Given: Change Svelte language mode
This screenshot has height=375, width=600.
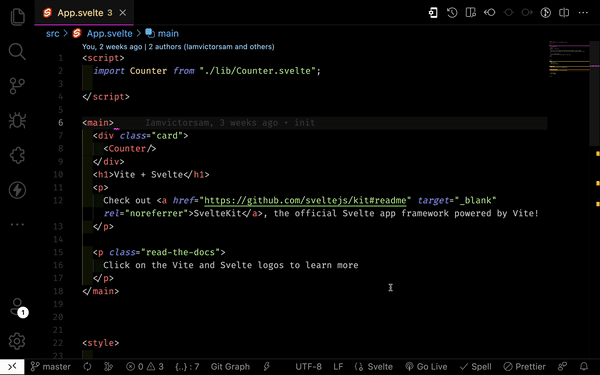Looking at the screenshot, I should pos(374,367).
